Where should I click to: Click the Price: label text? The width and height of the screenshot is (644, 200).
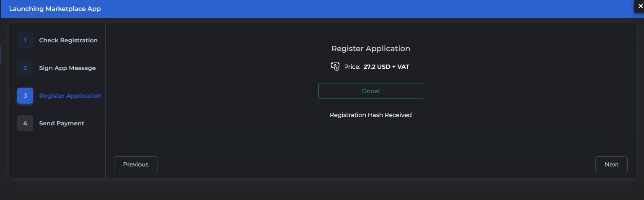(352, 67)
